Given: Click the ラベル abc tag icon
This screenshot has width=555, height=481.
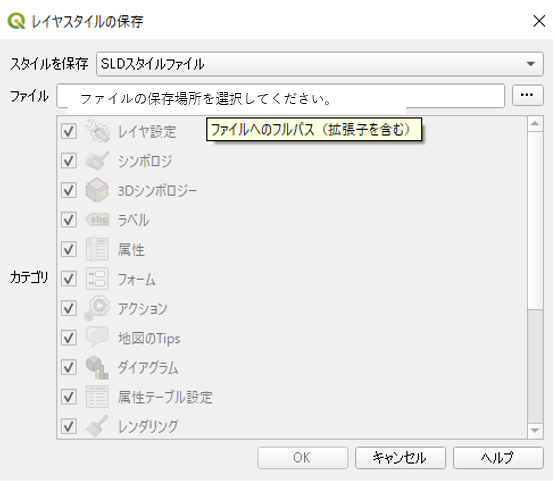Looking at the screenshot, I should pos(97,220).
